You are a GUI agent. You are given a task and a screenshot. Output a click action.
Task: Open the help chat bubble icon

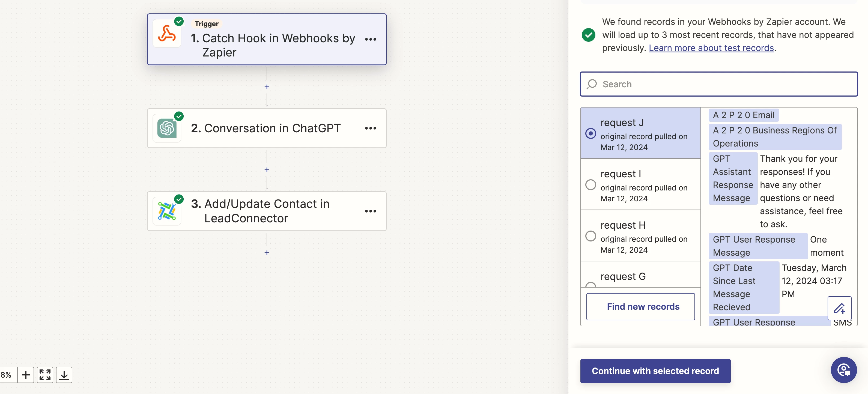[x=843, y=370]
